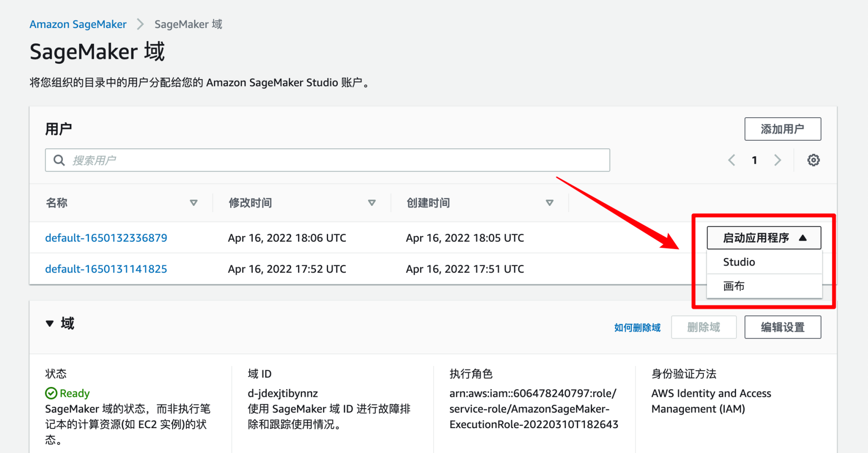Select page number 1
Image resolution: width=868 pixels, height=453 pixels.
[754, 160]
